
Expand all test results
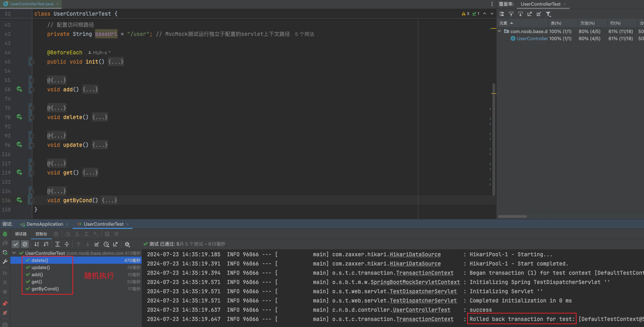click(58, 244)
